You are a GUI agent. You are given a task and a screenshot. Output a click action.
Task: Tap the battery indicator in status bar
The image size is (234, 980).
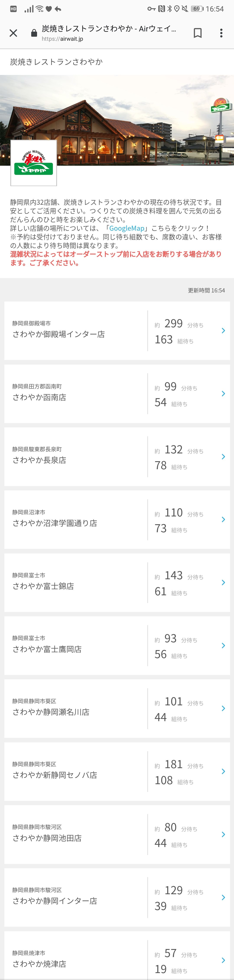point(197,9)
